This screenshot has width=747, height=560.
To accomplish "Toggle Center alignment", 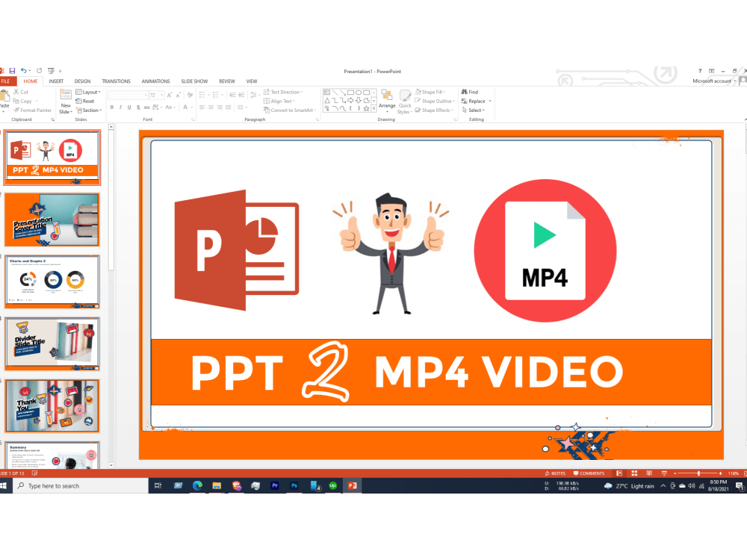I will pos(211,107).
